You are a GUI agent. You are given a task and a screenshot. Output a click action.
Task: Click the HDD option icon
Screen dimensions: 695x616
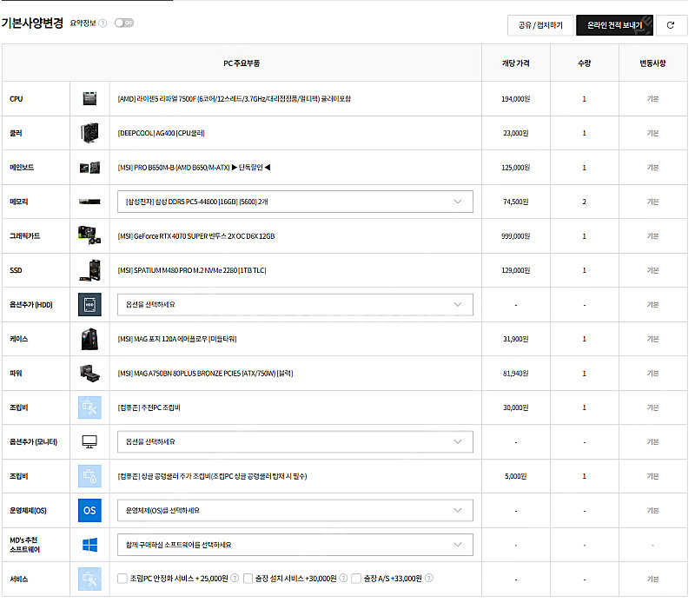[x=89, y=304]
